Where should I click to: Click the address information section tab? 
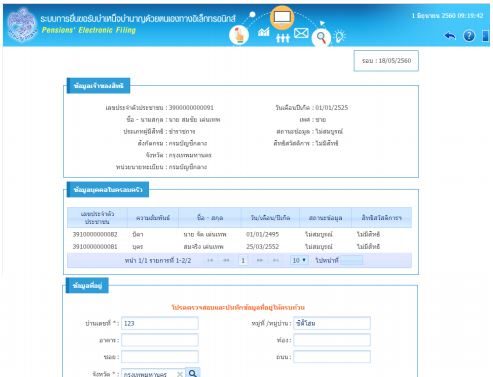tap(87, 286)
